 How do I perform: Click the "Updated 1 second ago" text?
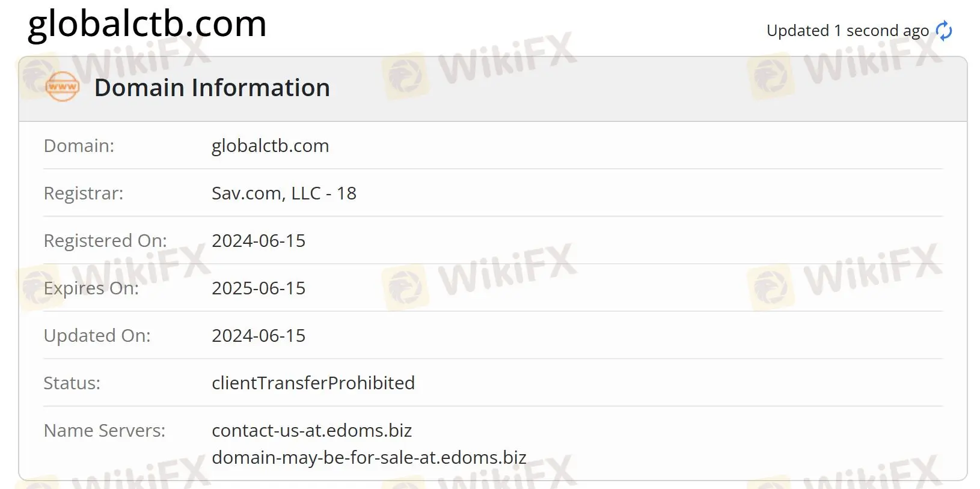coord(847,31)
